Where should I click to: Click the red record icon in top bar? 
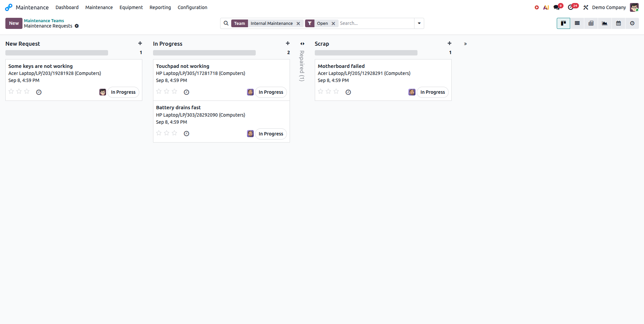(x=537, y=7)
